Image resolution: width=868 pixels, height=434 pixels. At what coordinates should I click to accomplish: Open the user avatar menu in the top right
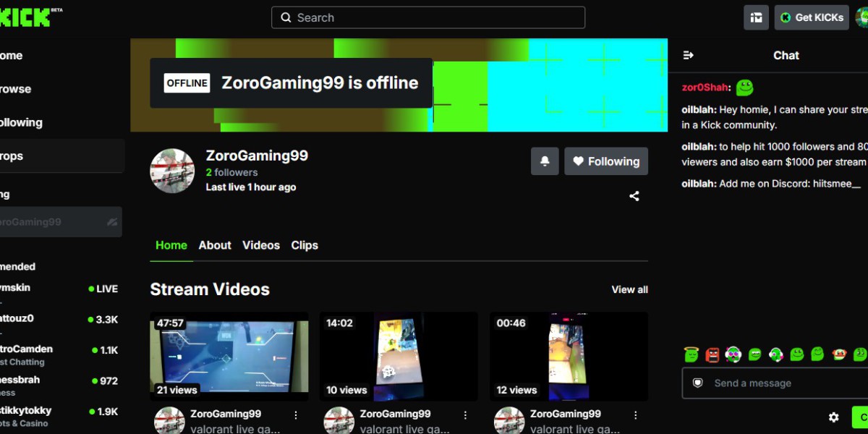[861, 17]
